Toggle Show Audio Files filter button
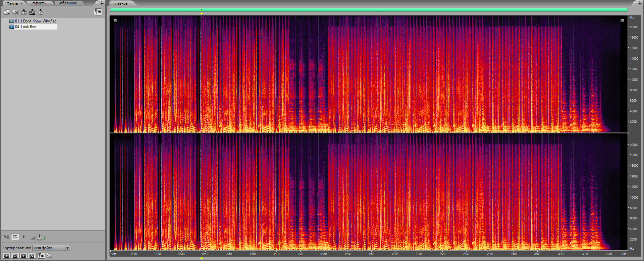This screenshot has width=644, height=261. tap(7, 256)
